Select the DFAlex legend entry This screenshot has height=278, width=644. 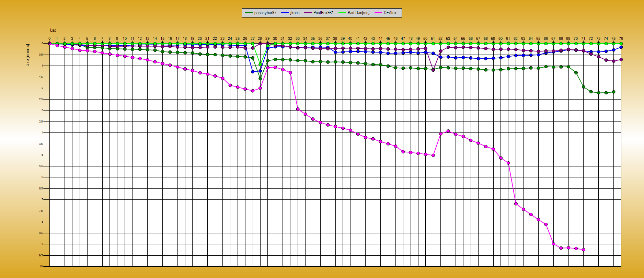[x=386, y=13]
